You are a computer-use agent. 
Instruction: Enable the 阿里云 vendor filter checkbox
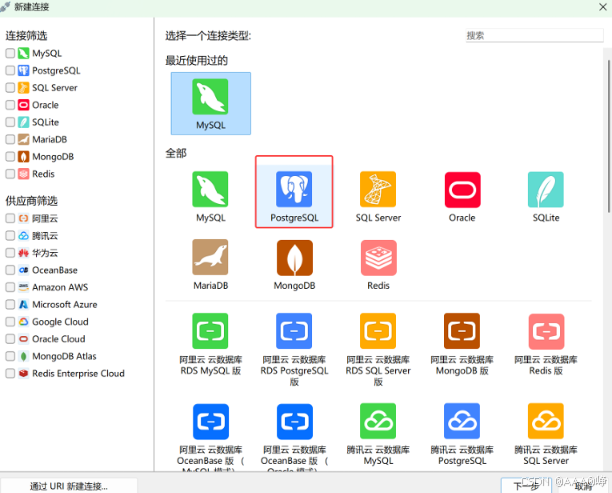(10, 218)
